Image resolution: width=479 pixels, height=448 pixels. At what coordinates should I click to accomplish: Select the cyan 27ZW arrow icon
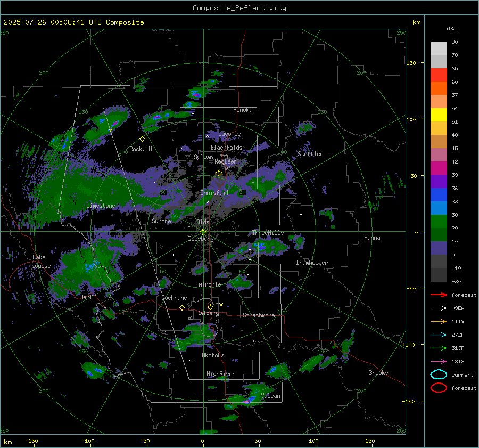[439, 335]
